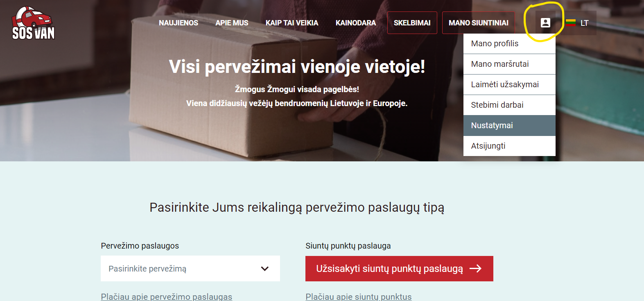Select KAINODARA in the top navigation
644x301 pixels.
356,23
